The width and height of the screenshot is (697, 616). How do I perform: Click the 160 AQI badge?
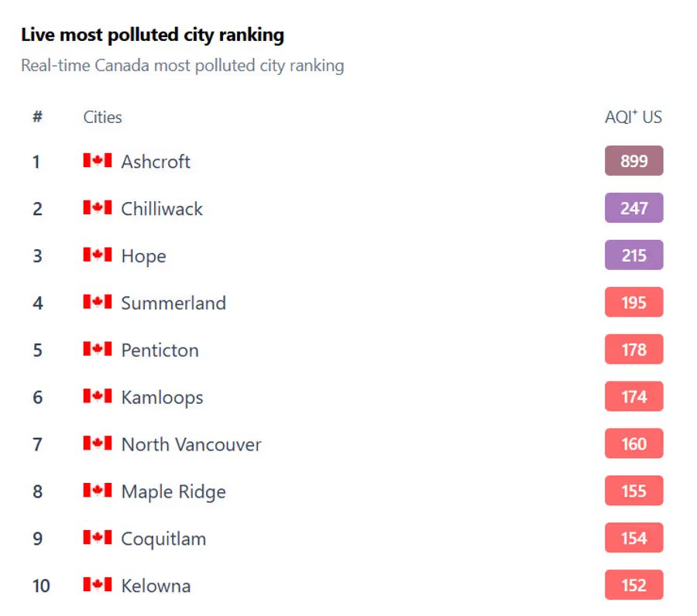pyautogui.click(x=633, y=443)
